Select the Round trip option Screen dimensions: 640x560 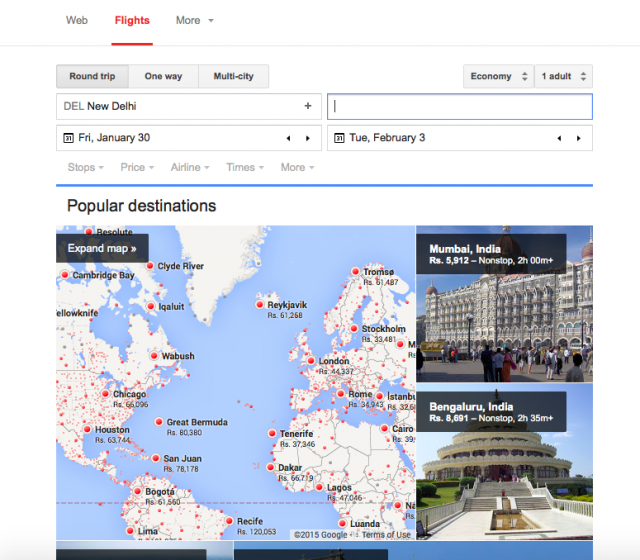91,76
